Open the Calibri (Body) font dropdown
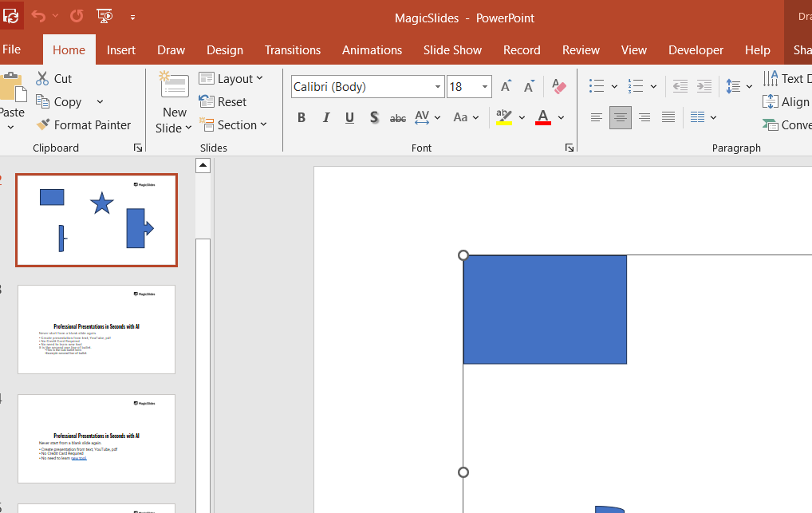 point(439,87)
